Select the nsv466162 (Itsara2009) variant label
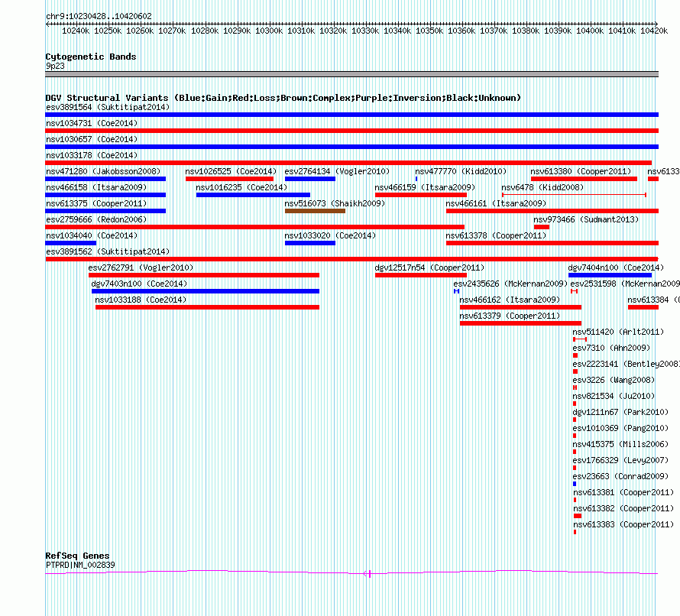This screenshot has width=680, height=616. [x=510, y=300]
